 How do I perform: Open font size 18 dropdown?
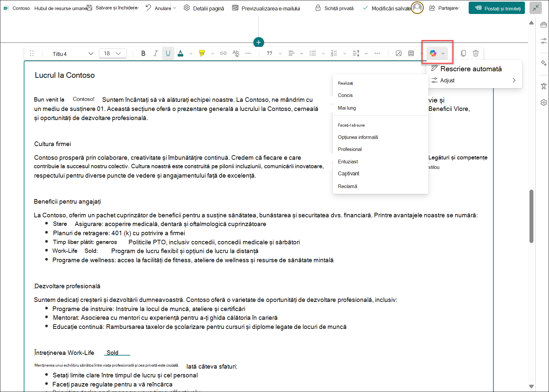point(113,53)
